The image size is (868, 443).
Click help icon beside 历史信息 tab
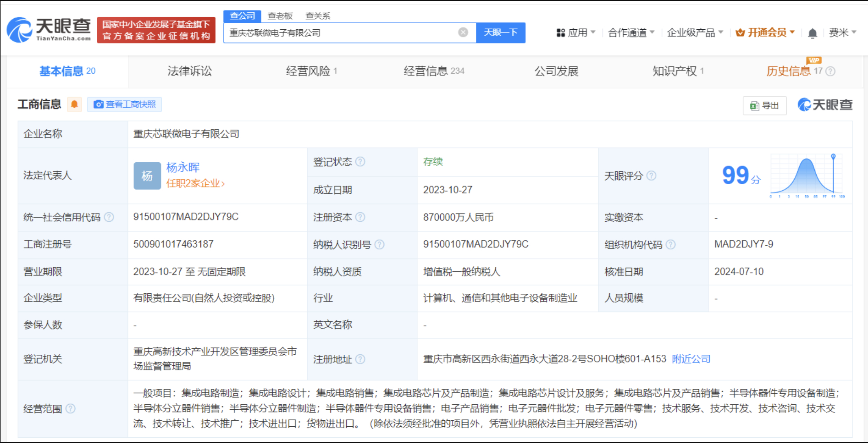click(831, 71)
